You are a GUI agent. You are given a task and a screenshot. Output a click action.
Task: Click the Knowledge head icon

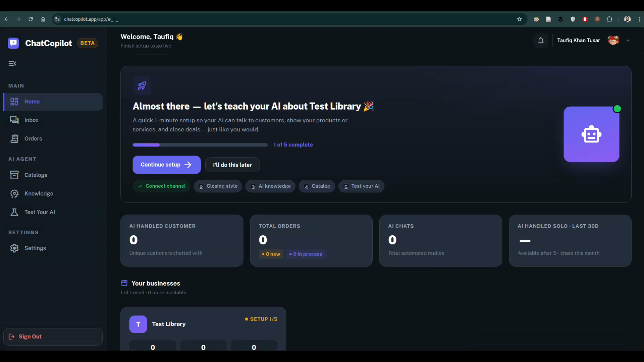[14, 193]
